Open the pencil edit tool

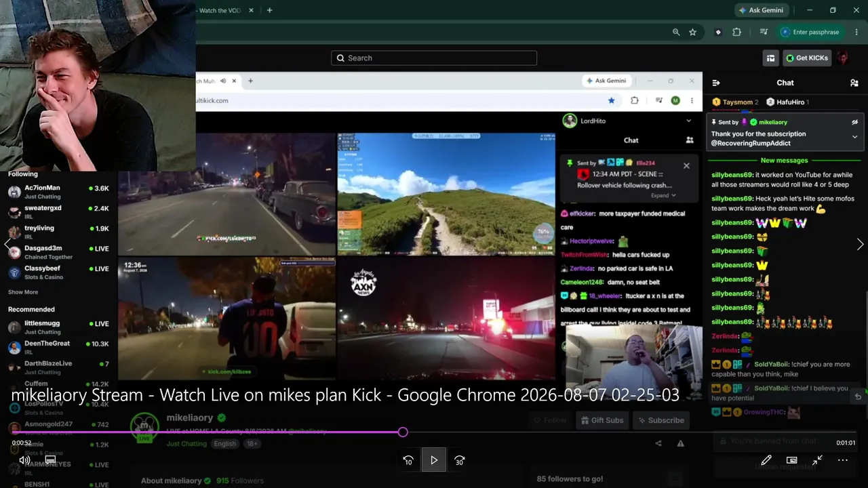coord(766,460)
